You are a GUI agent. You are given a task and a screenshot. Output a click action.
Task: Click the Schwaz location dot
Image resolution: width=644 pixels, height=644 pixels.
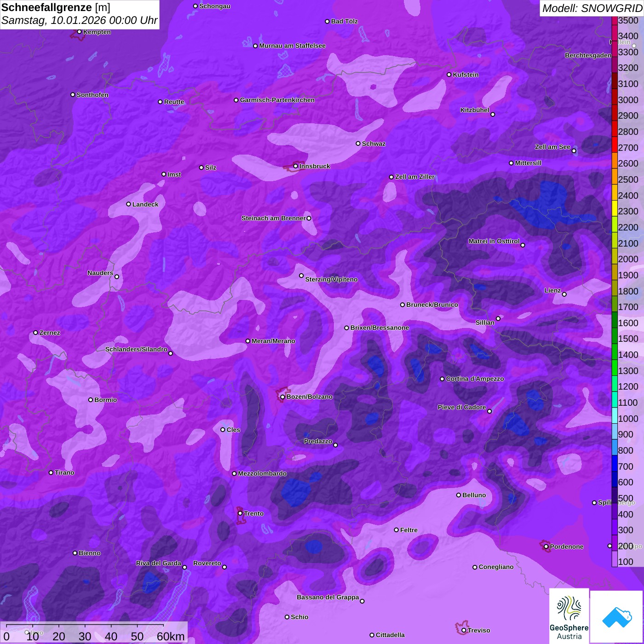(358, 144)
